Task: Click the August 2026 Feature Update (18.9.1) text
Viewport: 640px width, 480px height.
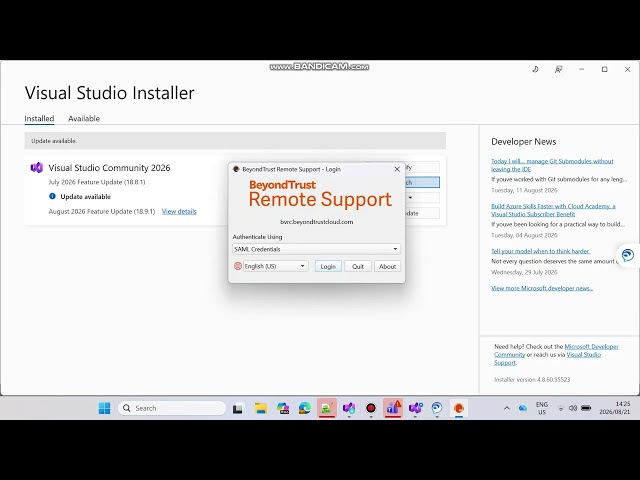Action: coord(102,211)
